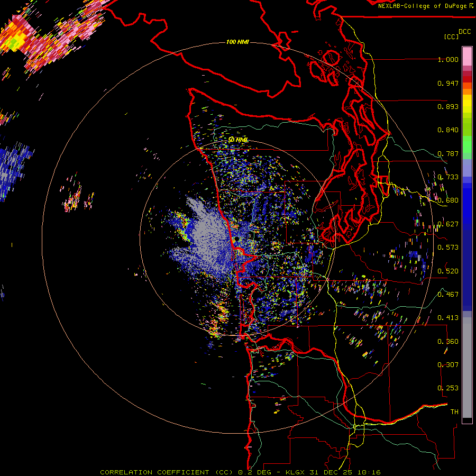Click the 0.573 legend value
Viewport: 476px width, 476px height.
pyautogui.click(x=448, y=248)
